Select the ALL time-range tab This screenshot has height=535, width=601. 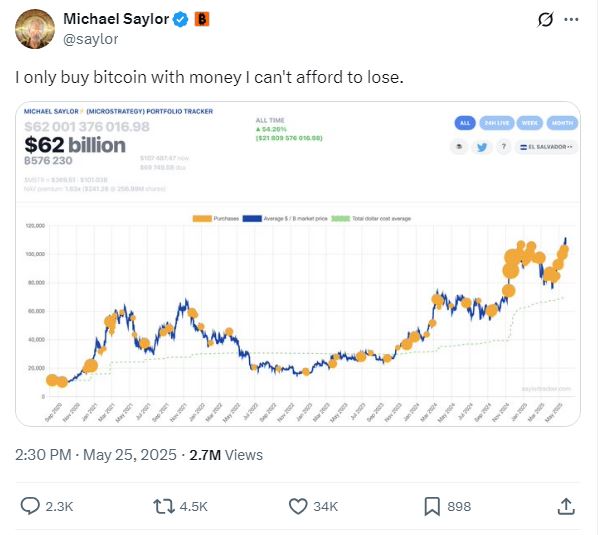(465, 123)
